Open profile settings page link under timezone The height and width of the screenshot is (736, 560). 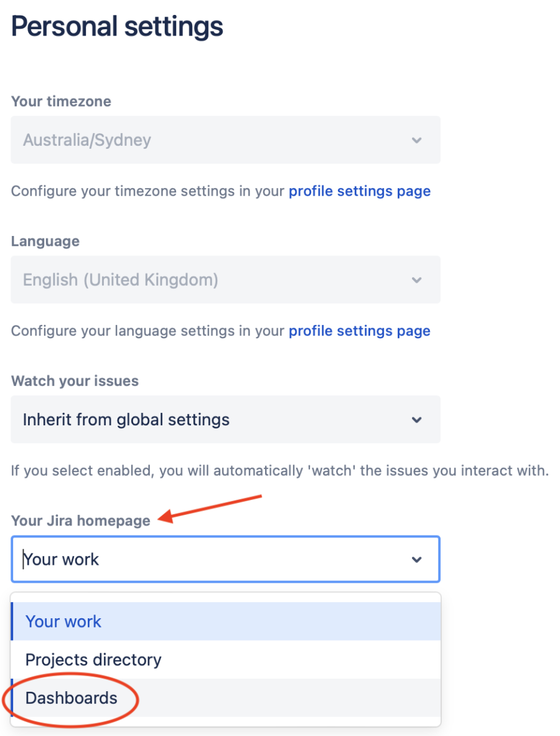pos(359,191)
